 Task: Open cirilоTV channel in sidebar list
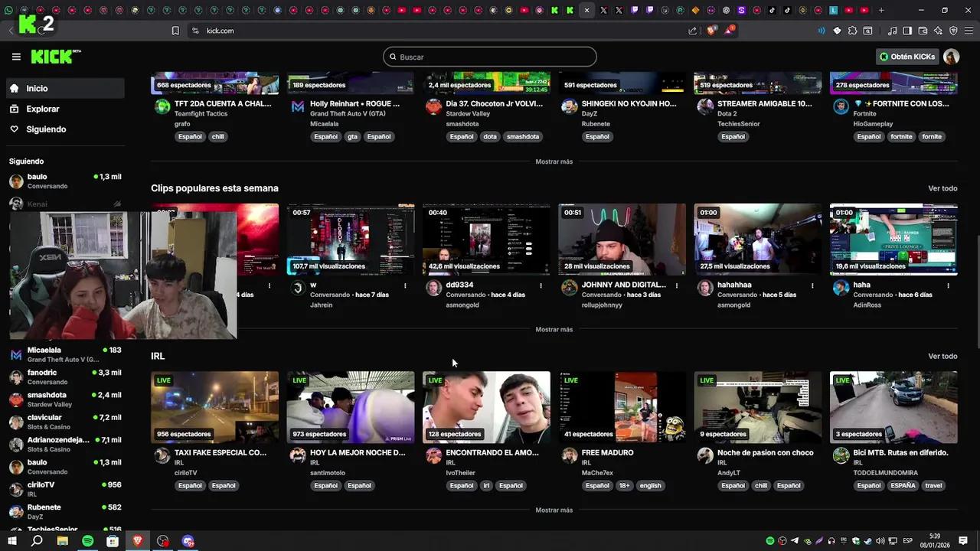coord(66,489)
